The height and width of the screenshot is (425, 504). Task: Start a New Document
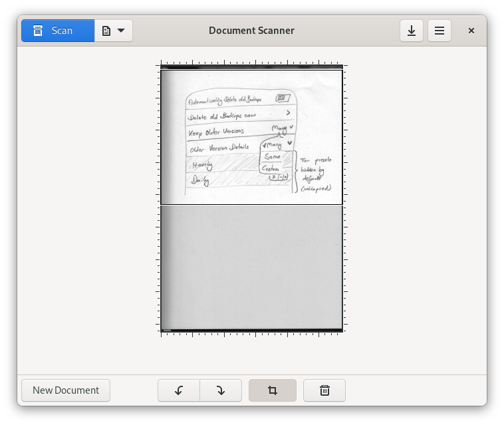point(66,390)
